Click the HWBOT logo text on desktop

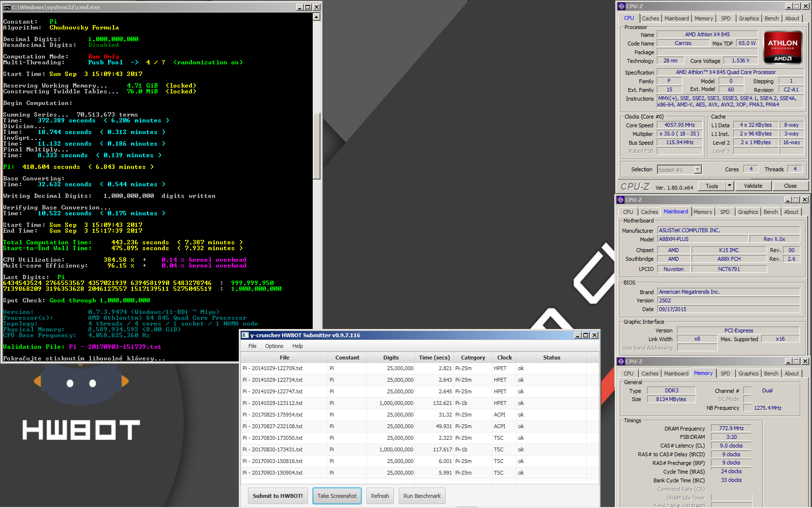[81, 430]
